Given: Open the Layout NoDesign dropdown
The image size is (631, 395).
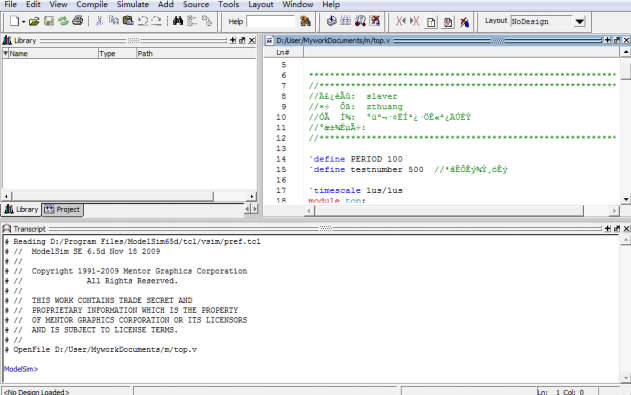Looking at the screenshot, I should coord(579,21).
